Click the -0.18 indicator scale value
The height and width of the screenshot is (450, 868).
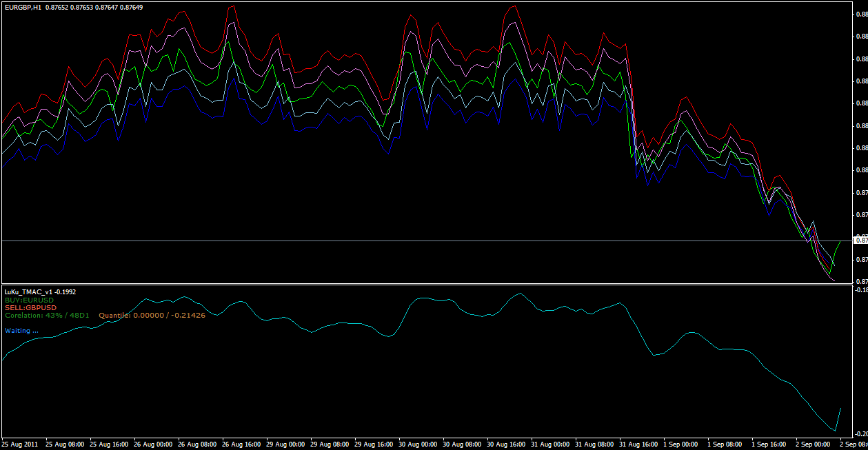[x=860, y=290]
